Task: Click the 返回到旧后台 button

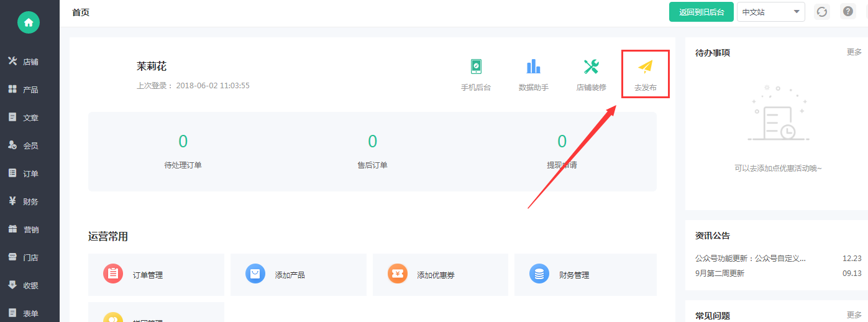Action: coord(701,12)
